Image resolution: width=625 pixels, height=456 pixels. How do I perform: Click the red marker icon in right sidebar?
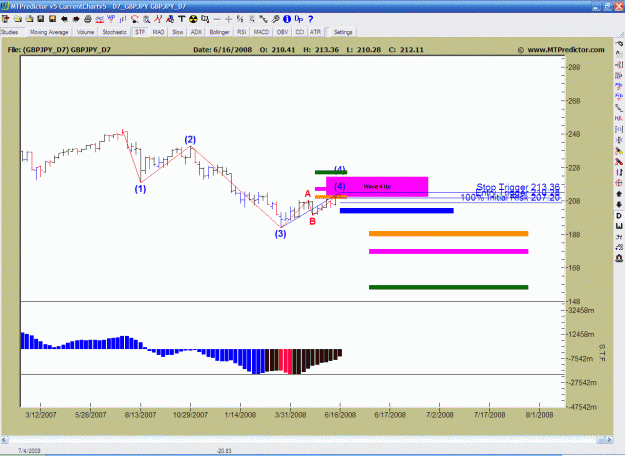tap(619, 162)
